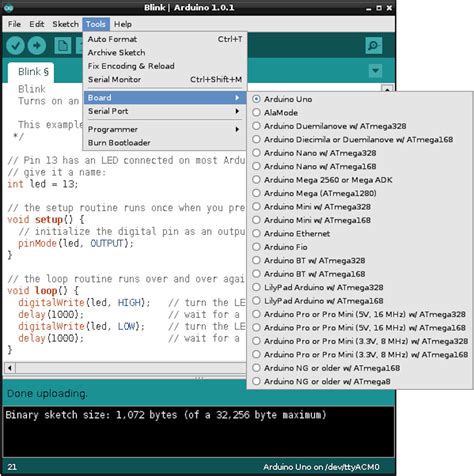Select Arduino Fio board
Viewport: 474px width, 476px height.
tap(360, 247)
